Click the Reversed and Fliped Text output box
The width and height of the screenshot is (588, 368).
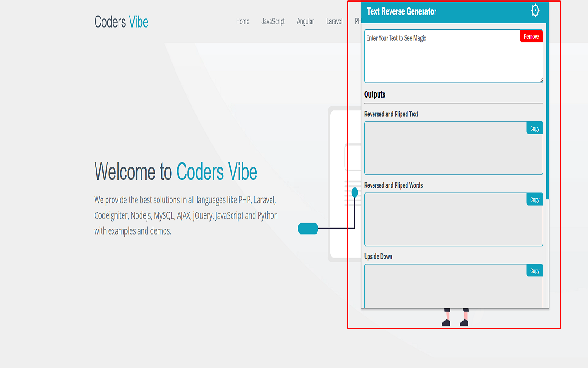[453, 148]
